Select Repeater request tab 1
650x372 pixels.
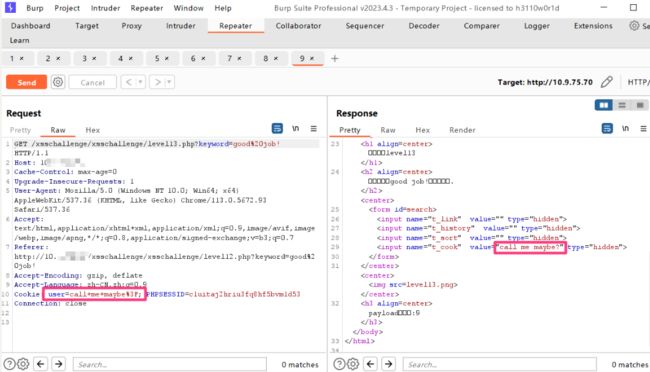click(x=12, y=58)
